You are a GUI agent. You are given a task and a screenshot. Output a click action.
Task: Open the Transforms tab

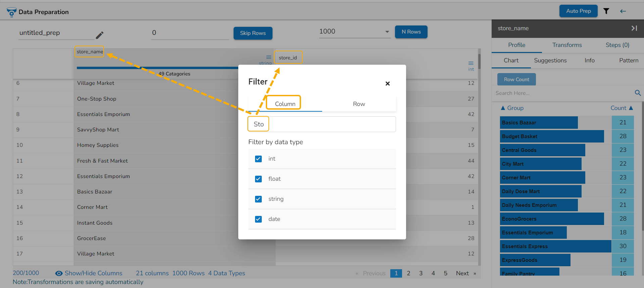pyautogui.click(x=567, y=45)
